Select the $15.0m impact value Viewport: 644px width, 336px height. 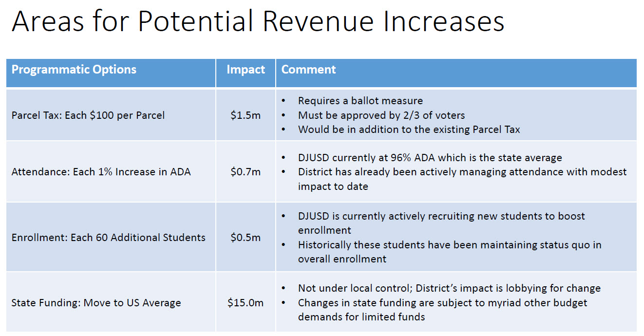tap(246, 303)
